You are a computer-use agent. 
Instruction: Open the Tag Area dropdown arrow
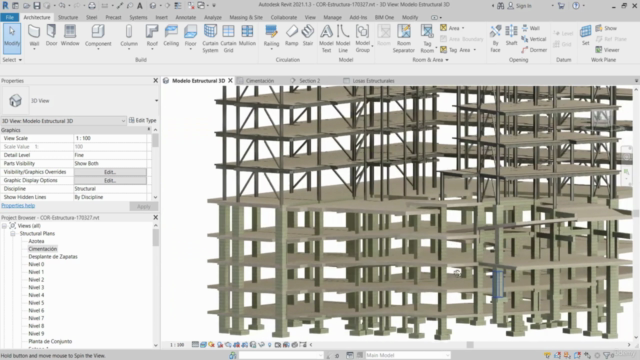(x=475, y=50)
